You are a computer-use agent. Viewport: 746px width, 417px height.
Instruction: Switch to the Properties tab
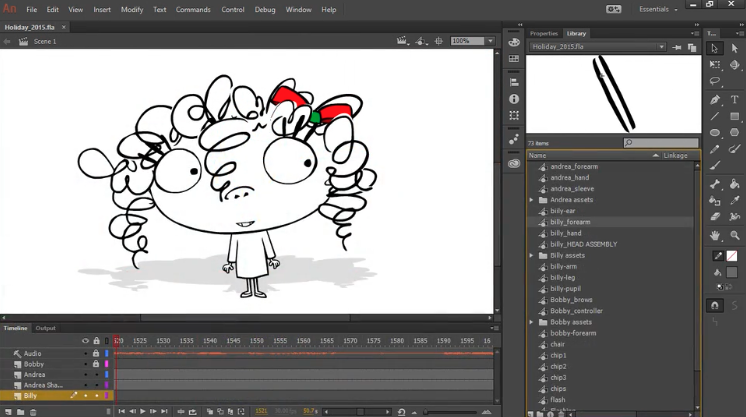point(544,33)
